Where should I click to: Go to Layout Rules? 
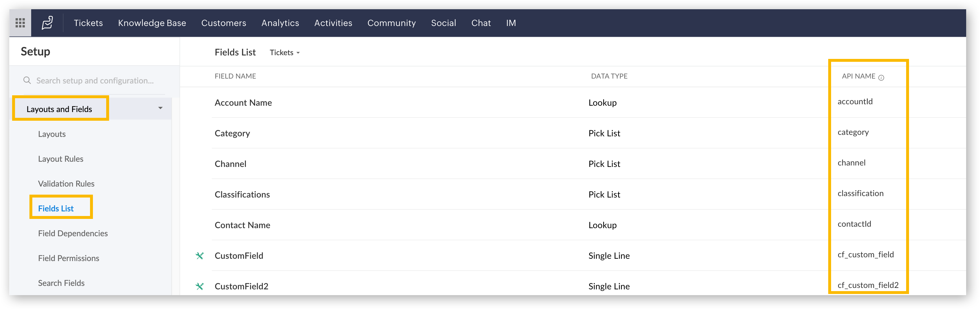61,159
